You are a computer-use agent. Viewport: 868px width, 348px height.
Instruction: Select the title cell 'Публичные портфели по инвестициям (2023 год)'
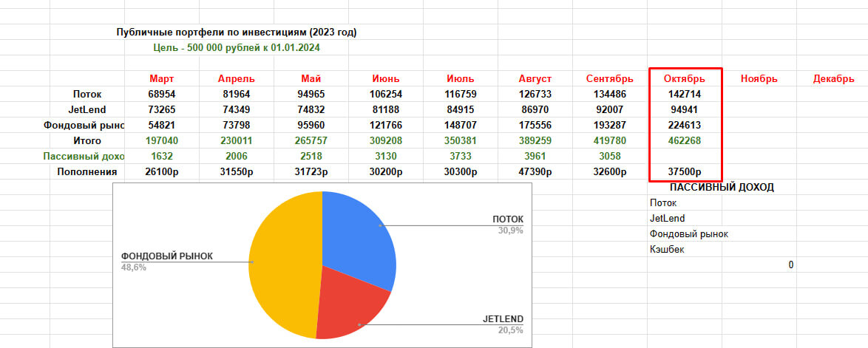pos(237,32)
